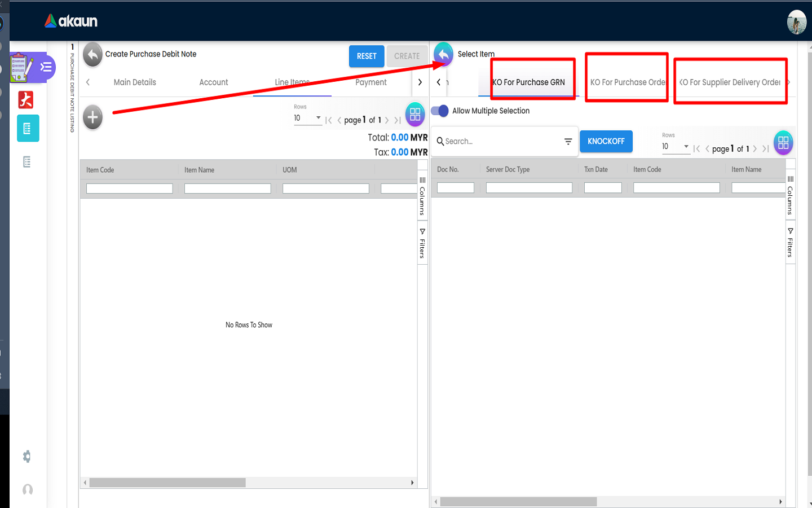The width and height of the screenshot is (812, 508).
Task: Go to the last page in the Line Items grid
Action: tap(398, 120)
